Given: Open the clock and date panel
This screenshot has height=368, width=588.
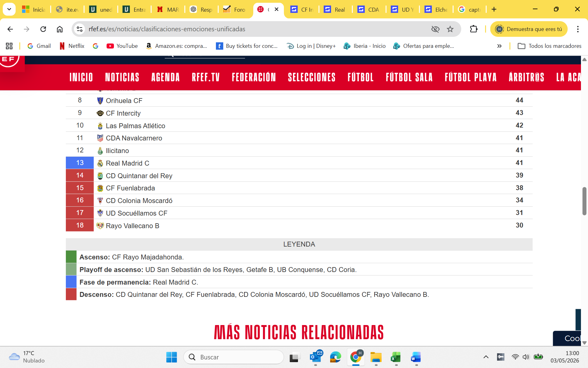Looking at the screenshot, I should [564, 357].
